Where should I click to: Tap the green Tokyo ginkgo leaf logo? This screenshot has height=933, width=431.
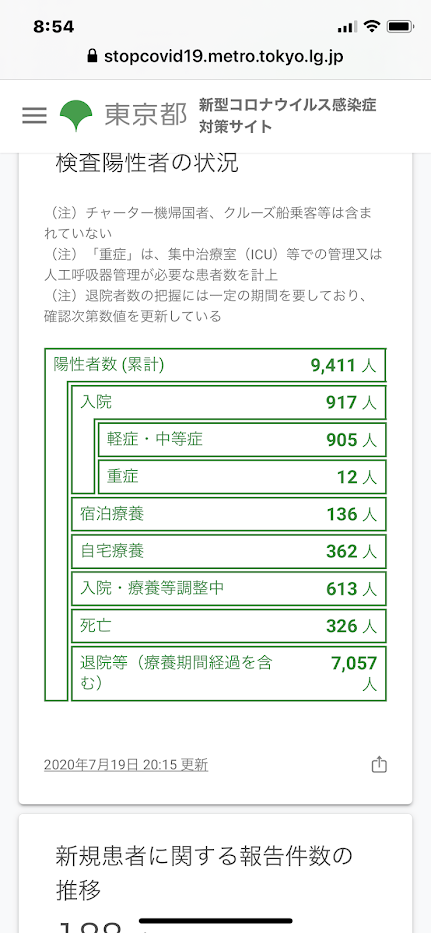76,115
